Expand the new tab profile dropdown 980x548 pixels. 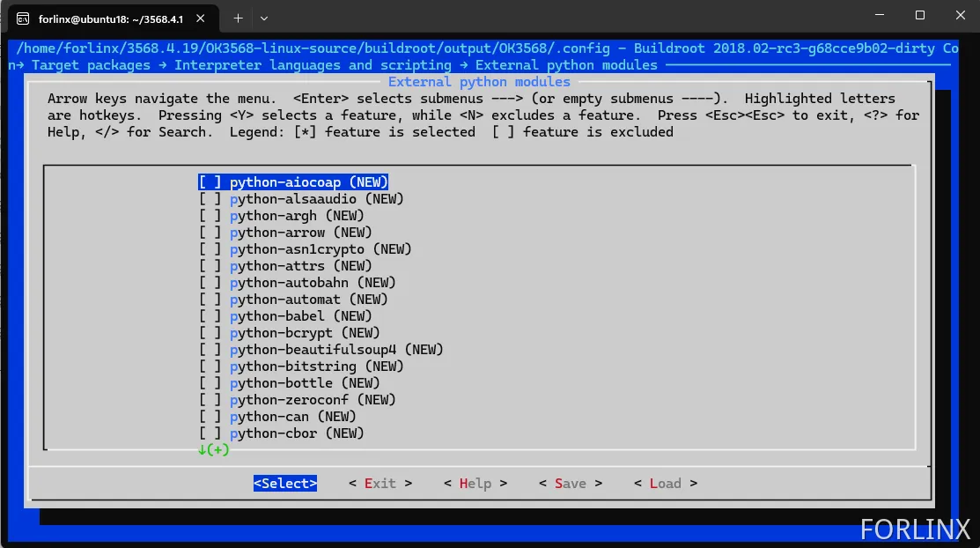point(264,18)
